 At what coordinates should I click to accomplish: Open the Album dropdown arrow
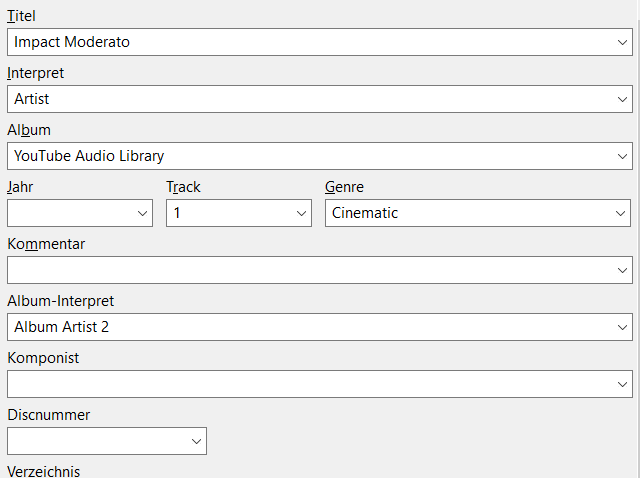[622, 156]
